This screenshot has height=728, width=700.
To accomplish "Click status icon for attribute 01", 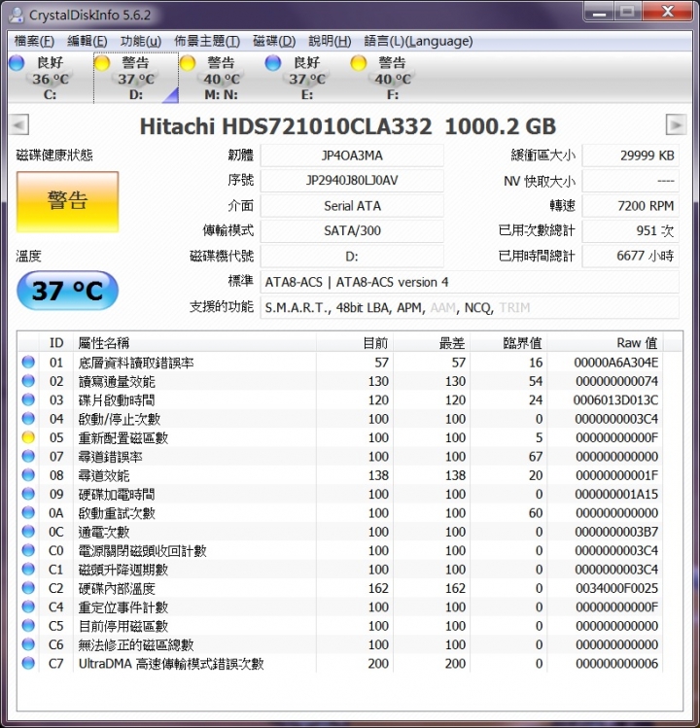I will click(x=28, y=363).
